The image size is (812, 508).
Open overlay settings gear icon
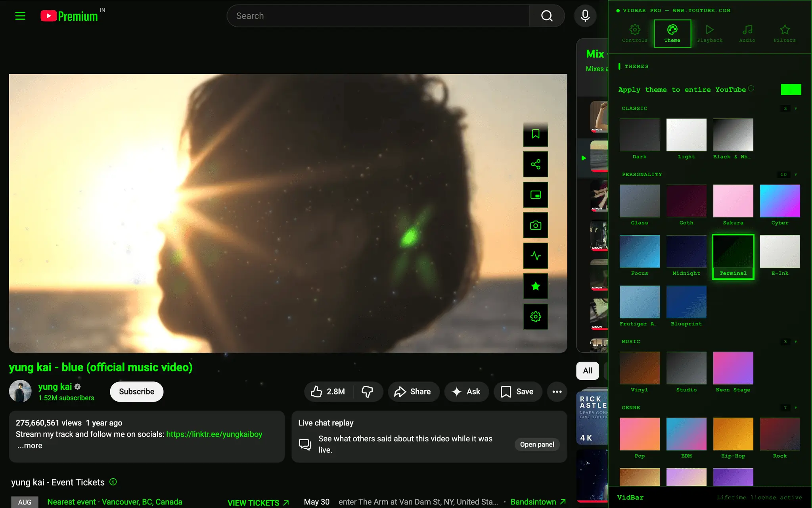pyautogui.click(x=536, y=317)
